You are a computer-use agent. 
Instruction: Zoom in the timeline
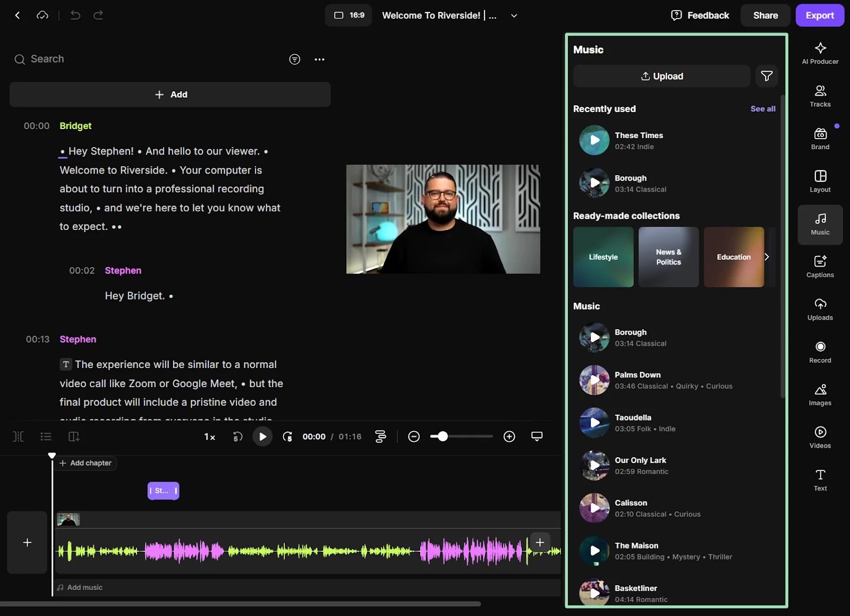(x=509, y=437)
